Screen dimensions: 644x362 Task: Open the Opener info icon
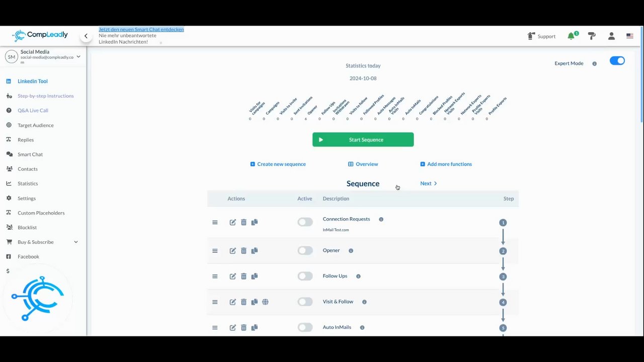tap(351, 250)
